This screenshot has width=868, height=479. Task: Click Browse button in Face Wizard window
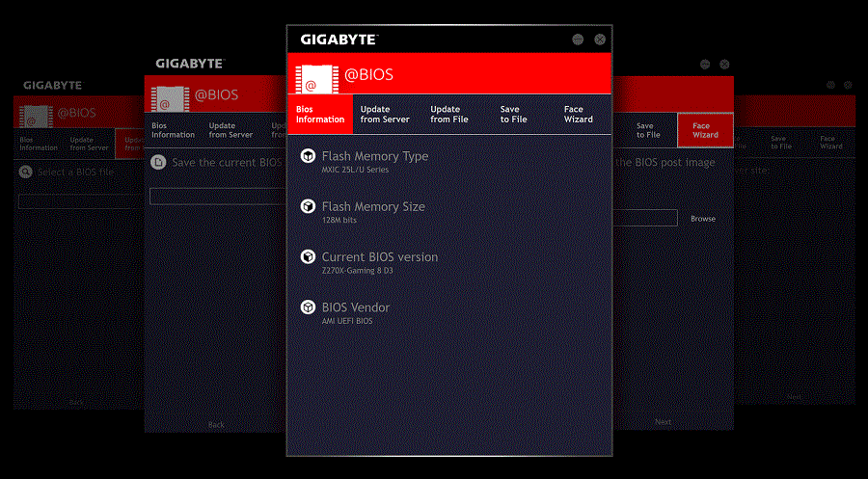coord(703,219)
